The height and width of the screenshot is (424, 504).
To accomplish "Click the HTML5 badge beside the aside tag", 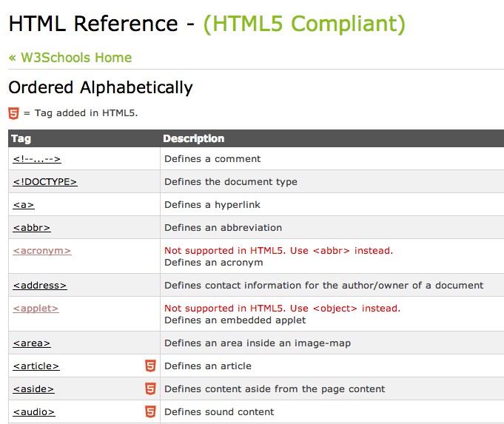I will coord(150,388).
